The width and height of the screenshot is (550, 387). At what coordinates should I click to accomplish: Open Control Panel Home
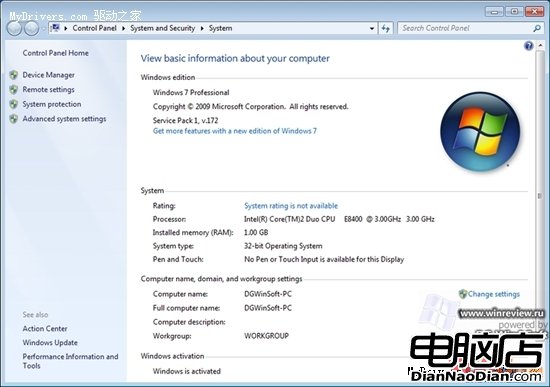pyautogui.click(x=55, y=53)
